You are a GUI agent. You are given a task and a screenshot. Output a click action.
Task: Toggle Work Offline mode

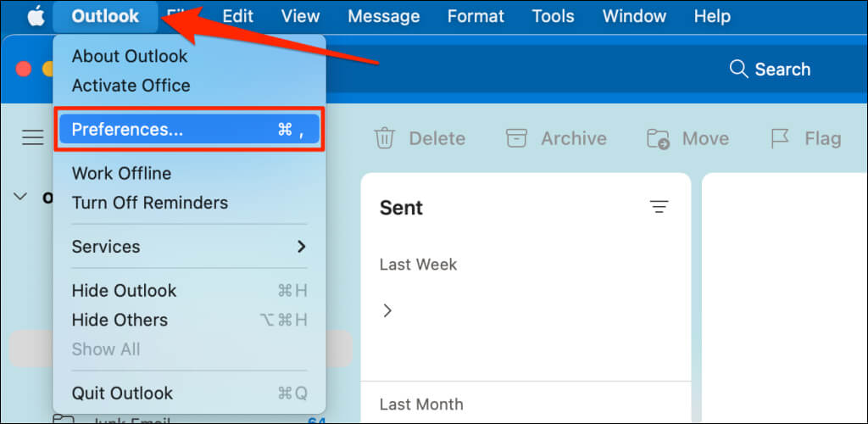click(121, 173)
